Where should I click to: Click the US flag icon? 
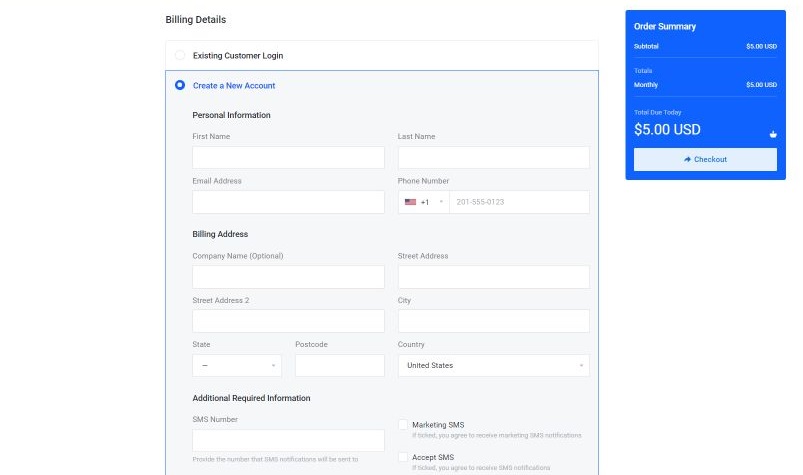[x=410, y=202]
